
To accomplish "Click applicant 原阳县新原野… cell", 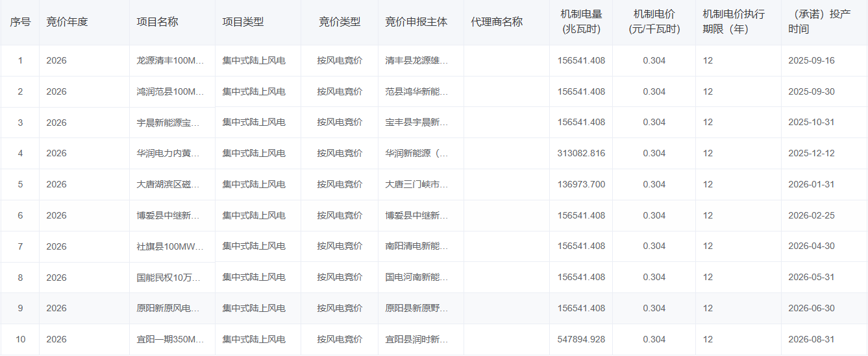I will point(417,309).
